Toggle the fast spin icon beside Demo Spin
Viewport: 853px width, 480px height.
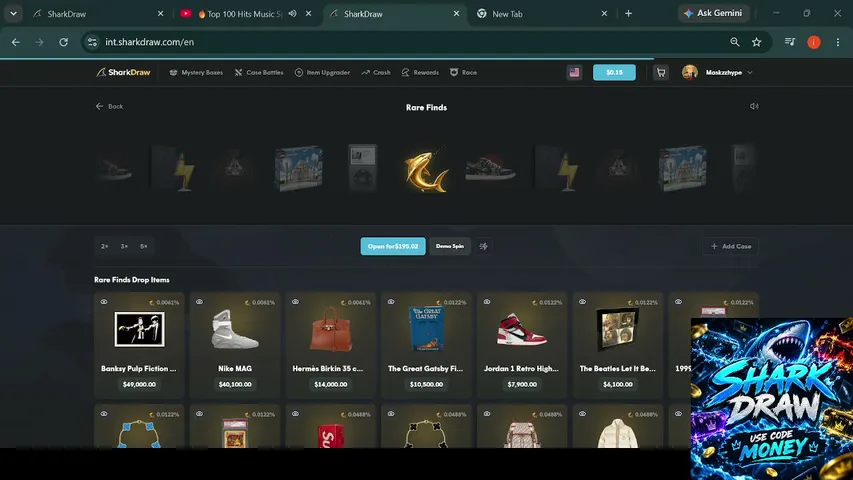point(483,246)
